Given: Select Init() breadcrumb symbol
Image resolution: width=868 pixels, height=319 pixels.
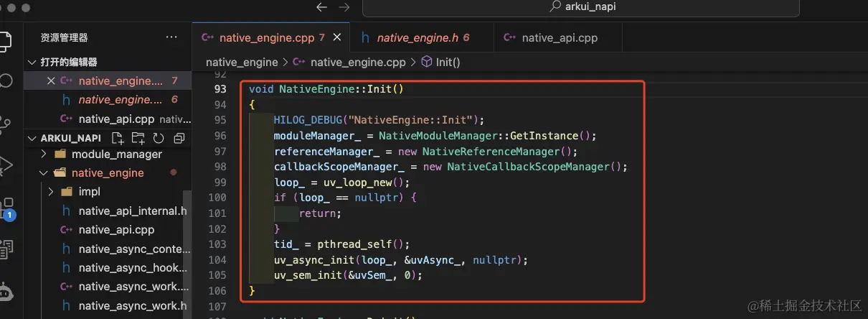Looking at the screenshot, I should [x=440, y=62].
